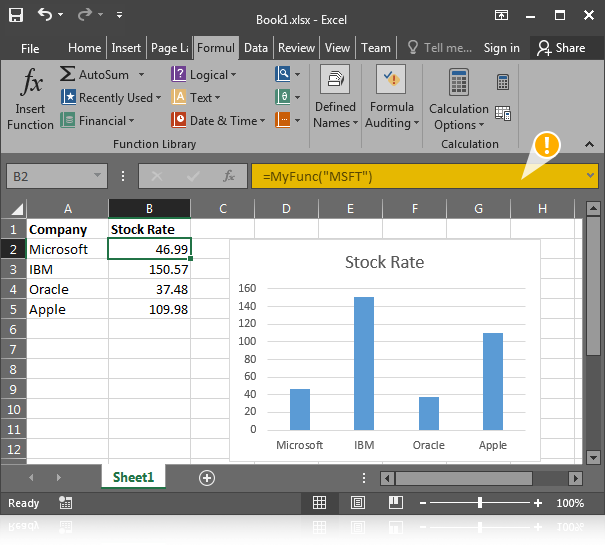Click the Calculate Now icon

coord(503,82)
